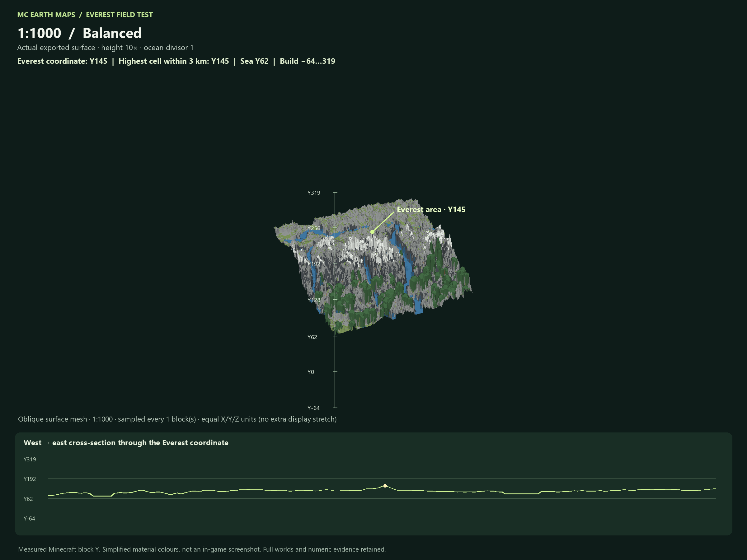Image resolution: width=747 pixels, height=560 pixels.
Task: Click the 'Build −64…319' stat
Action: pyautogui.click(x=307, y=61)
